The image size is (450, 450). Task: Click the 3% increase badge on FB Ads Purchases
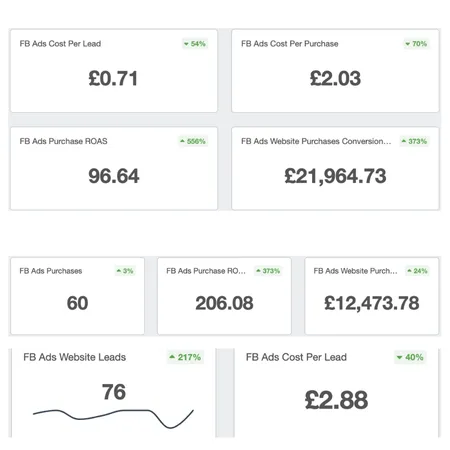[x=125, y=271]
